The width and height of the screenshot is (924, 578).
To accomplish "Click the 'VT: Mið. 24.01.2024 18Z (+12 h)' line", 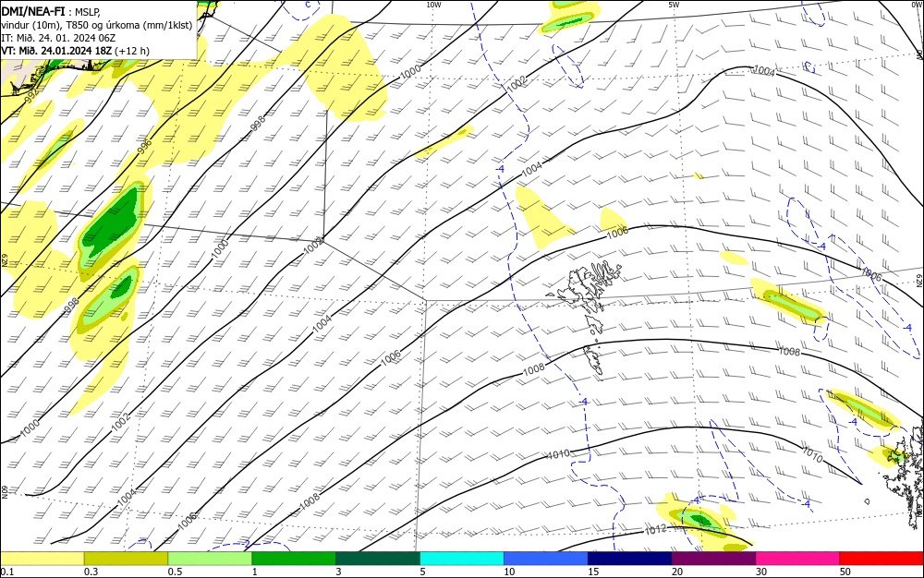I will [75, 51].
